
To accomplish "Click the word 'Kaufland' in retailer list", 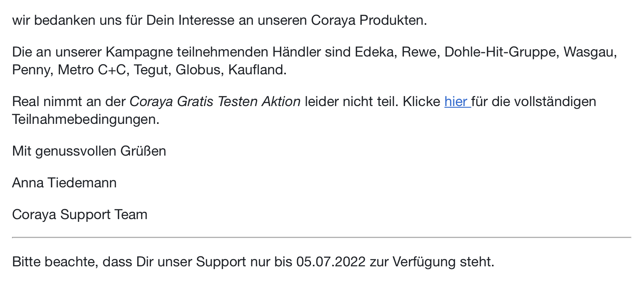I will [256, 70].
